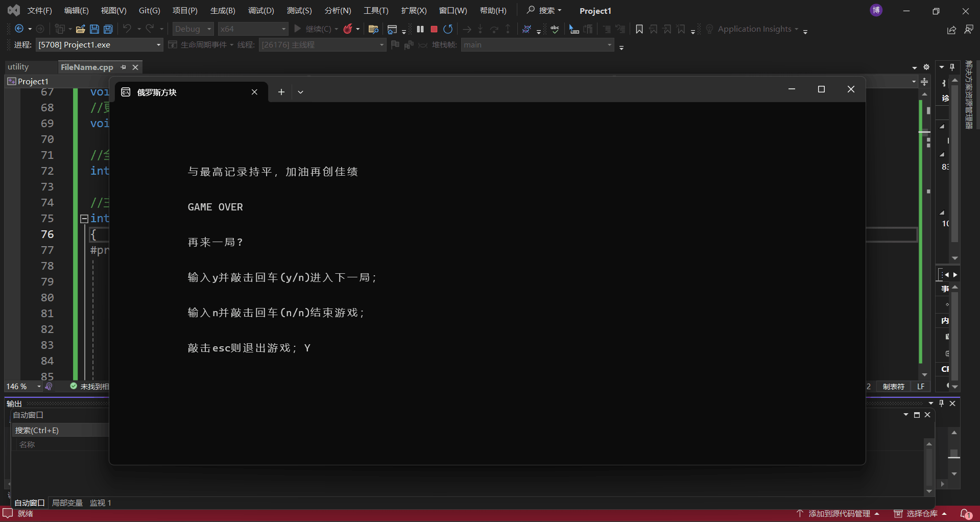Open the 解决方案资源管理器 side tab
Screen dimensions: 980x522
pyautogui.click(x=969, y=94)
